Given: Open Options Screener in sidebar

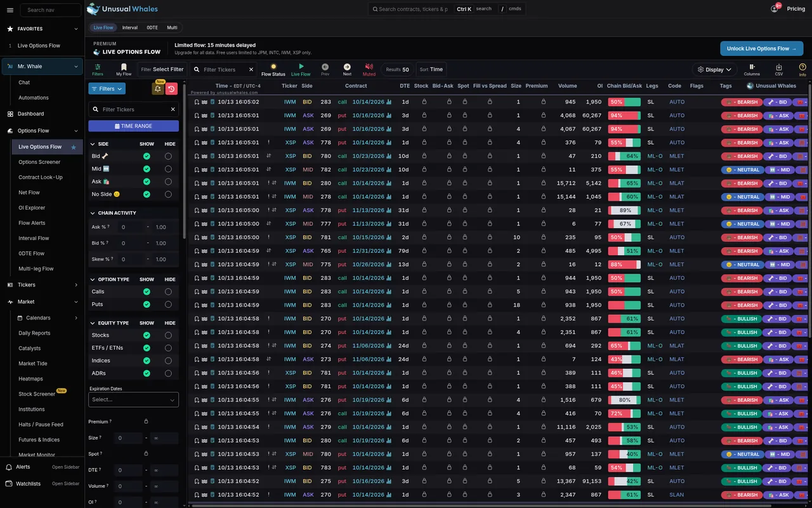Looking at the screenshot, I should point(39,162).
